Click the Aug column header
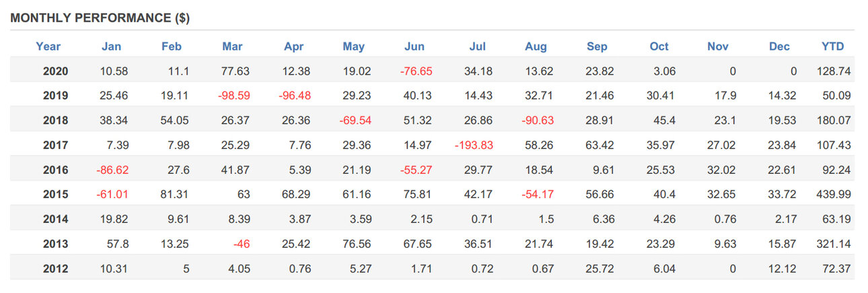 pos(536,46)
